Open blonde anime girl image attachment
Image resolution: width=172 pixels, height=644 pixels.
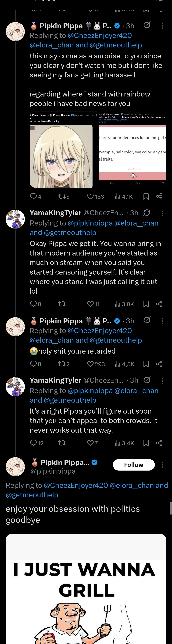click(x=61, y=156)
